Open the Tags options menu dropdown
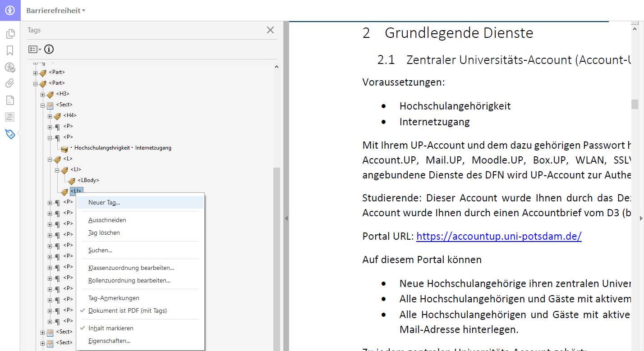644x351 pixels. 35,49
